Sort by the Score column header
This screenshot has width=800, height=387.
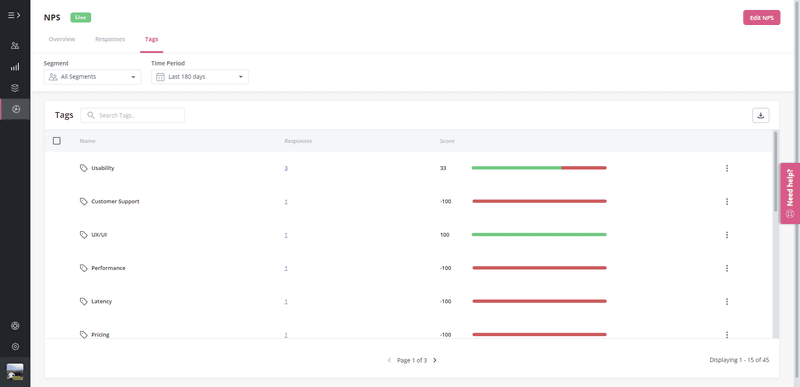point(447,141)
